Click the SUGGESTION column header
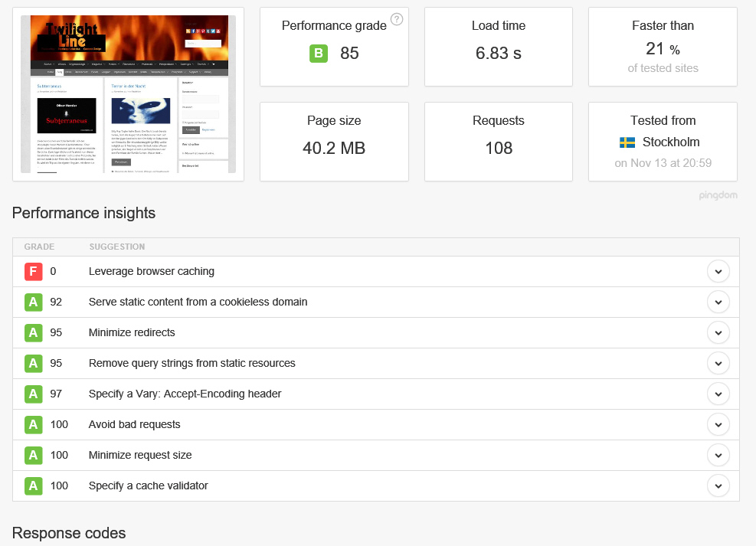 [x=116, y=247]
